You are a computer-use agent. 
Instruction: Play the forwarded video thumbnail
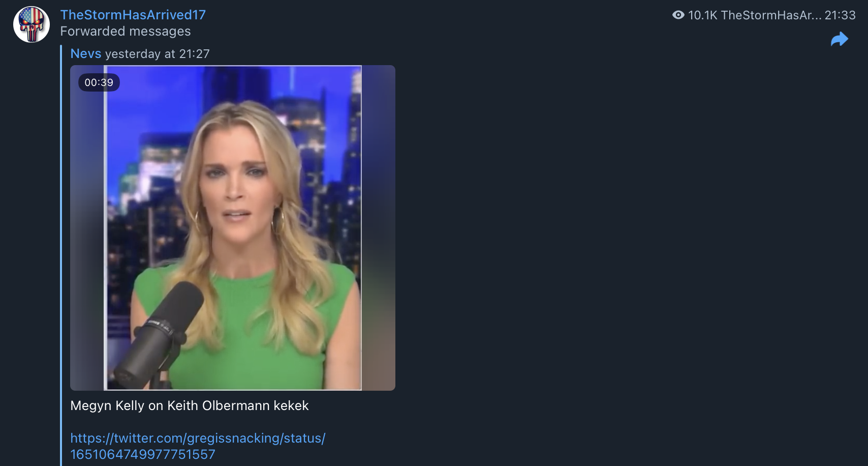[233, 228]
